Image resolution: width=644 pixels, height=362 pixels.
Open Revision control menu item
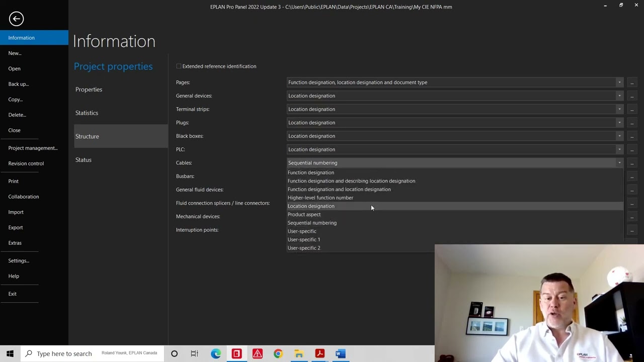34,163
